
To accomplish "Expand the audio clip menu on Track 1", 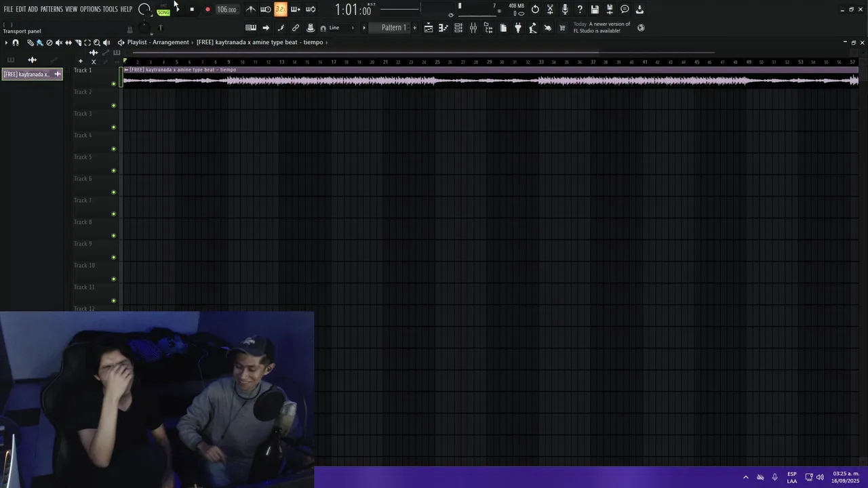I will click(x=126, y=70).
